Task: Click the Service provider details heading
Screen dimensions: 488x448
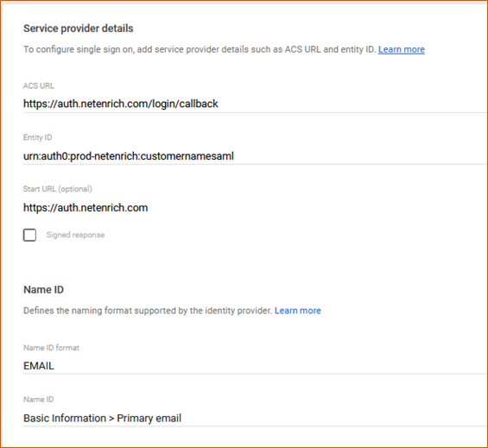Action: [x=79, y=28]
